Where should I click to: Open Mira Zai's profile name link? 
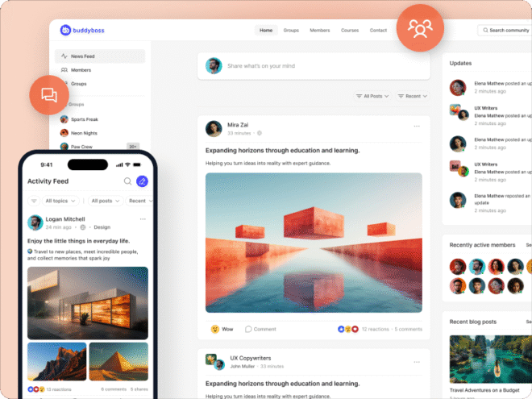click(x=238, y=125)
